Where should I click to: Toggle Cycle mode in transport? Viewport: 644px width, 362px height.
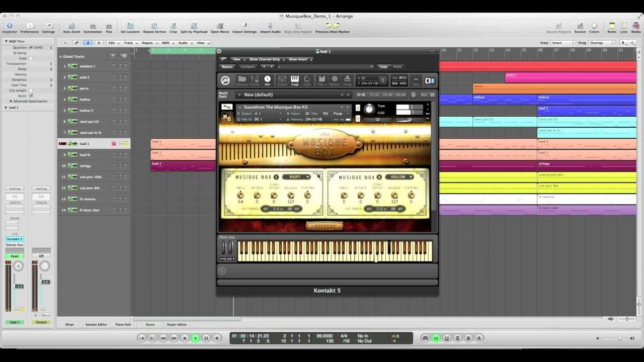[436, 338]
